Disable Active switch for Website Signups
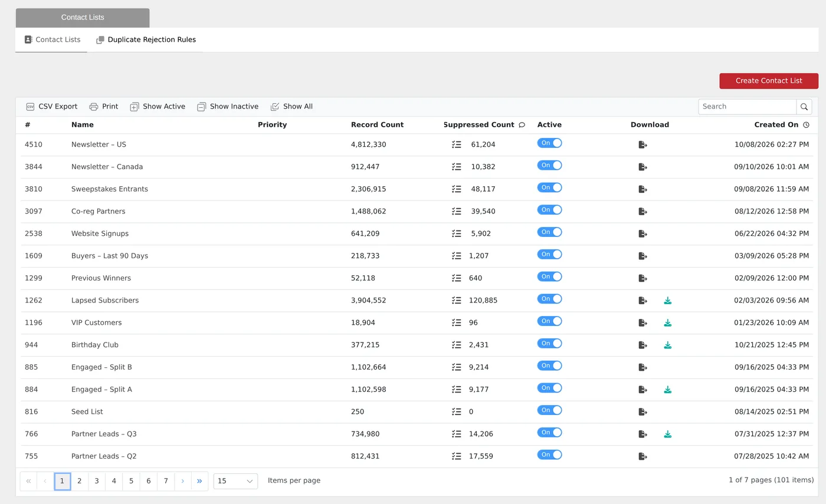The image size is (826, 504). 549,232
